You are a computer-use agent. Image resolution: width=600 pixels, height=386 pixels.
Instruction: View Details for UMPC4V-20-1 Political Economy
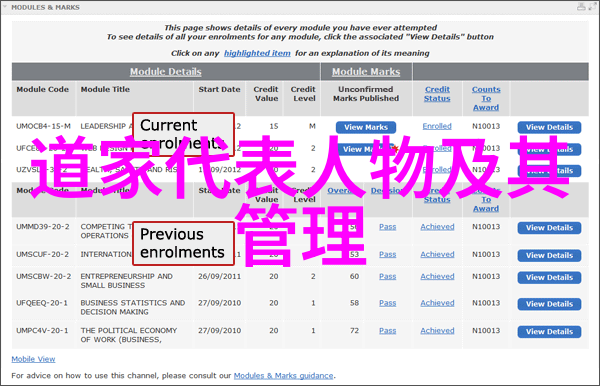(x=549, y=332)
